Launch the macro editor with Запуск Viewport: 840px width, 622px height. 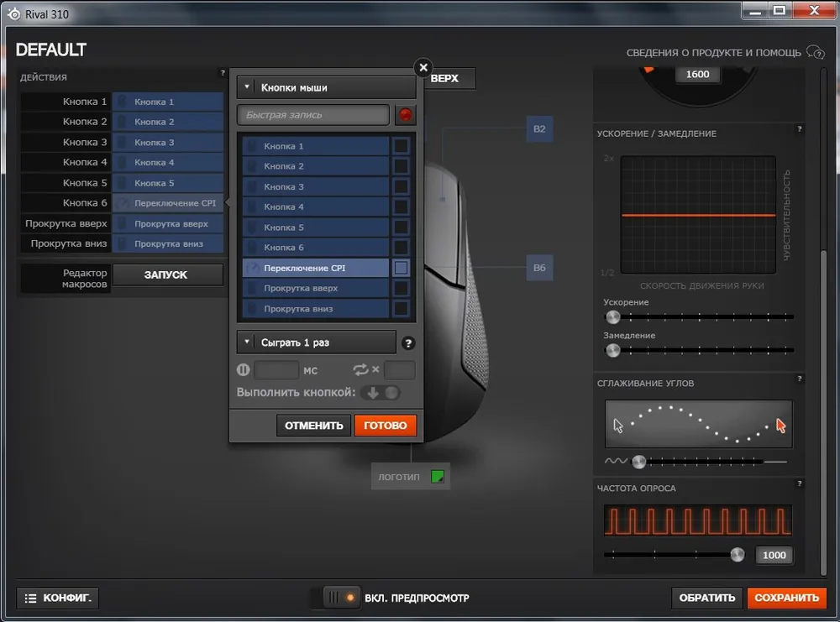pos(168,274)
